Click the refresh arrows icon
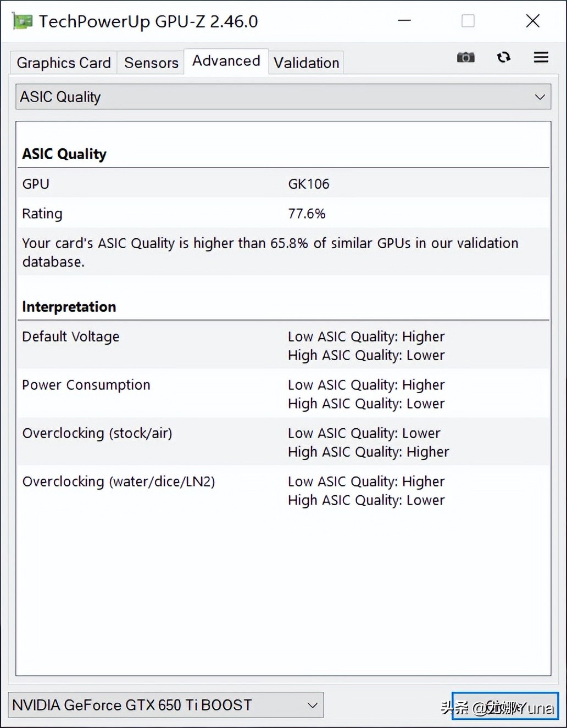This screenshot has width=567, height=728. pyautogui.click(x=503, y=58)
